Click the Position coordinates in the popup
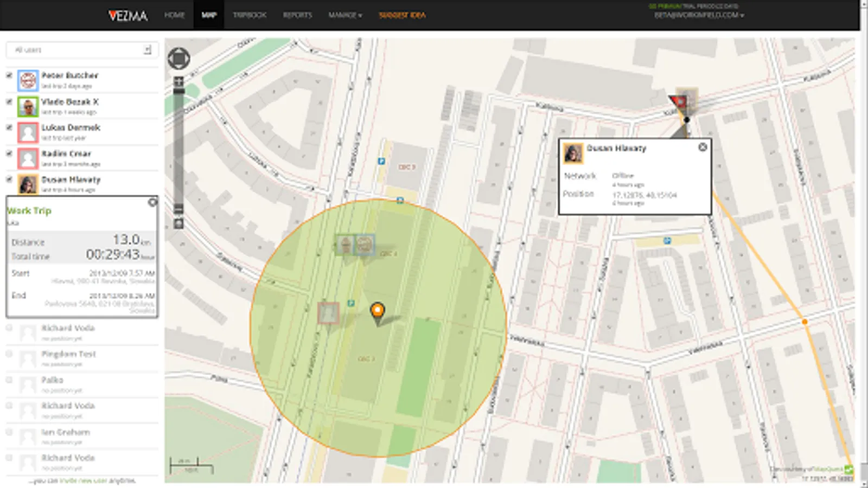 tap(644, 195)
